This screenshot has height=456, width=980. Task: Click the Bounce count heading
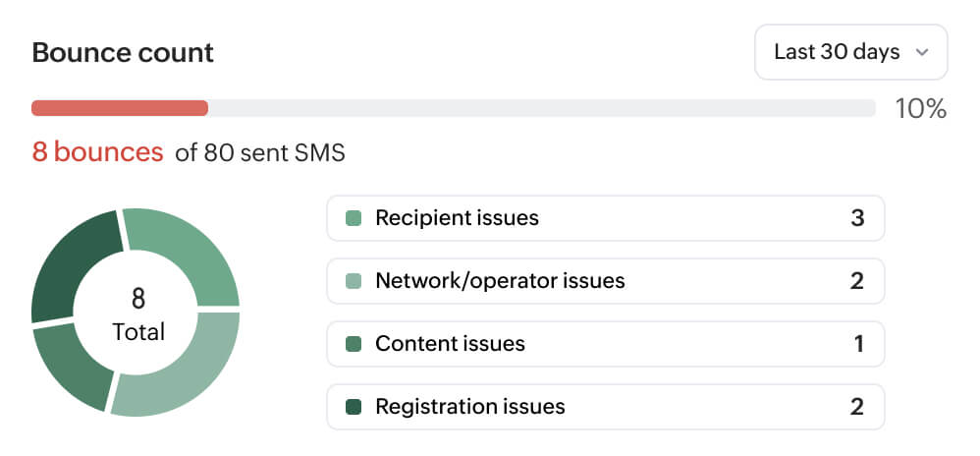pyautogui.click(x=123, y=52)
